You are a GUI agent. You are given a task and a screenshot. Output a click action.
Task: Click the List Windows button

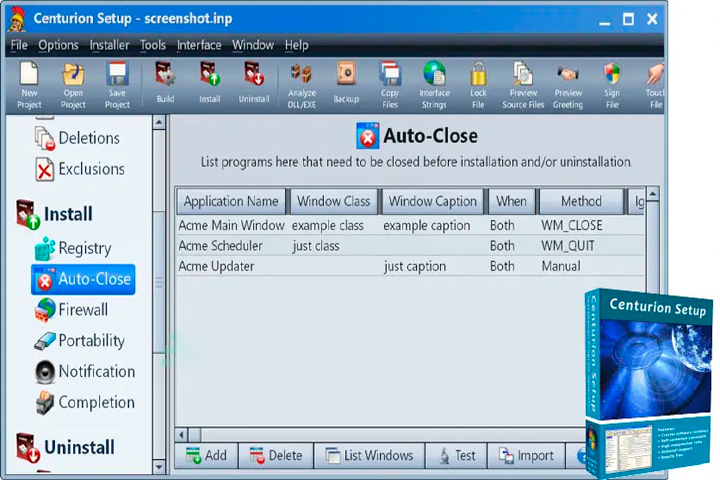(370, 456)
